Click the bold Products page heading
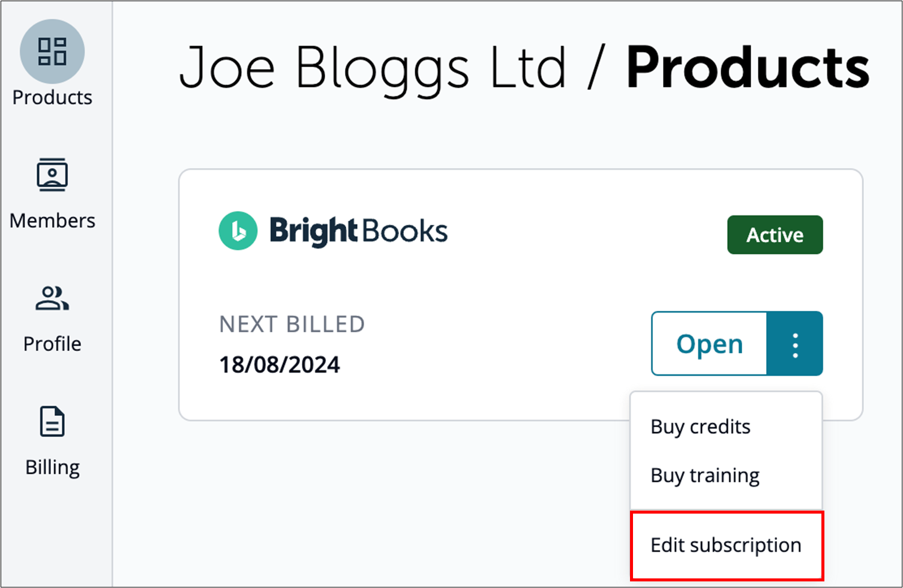The width and height of the screenshot is (903, 588). pos(748,68)
